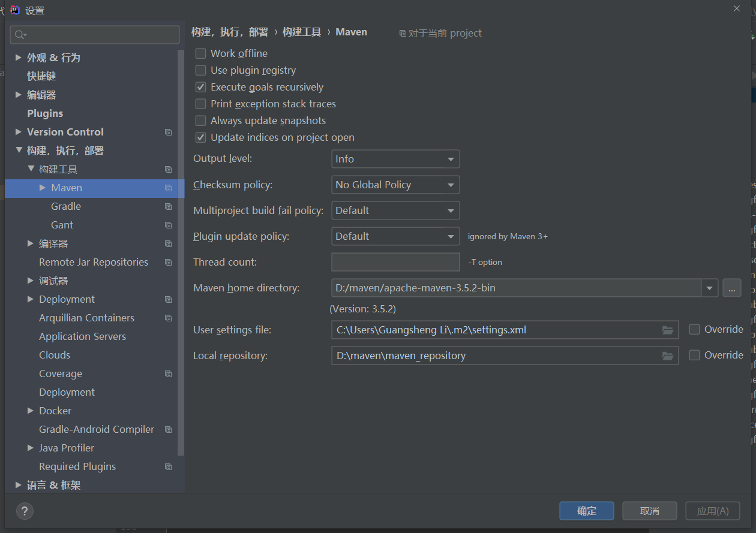Click the 对于当前 project indicator icon
This screenshot has height=533, width=756.
pyautogui.click(x=403, y=34)
